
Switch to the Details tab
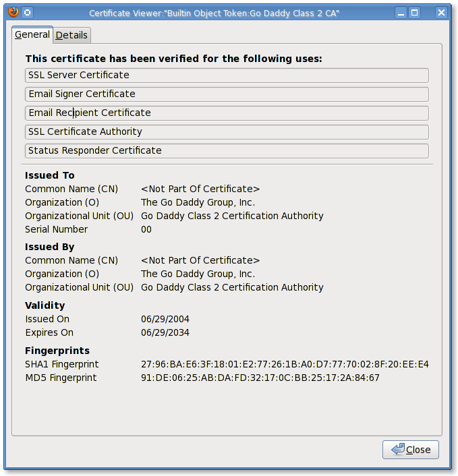(x=71, y=35)
